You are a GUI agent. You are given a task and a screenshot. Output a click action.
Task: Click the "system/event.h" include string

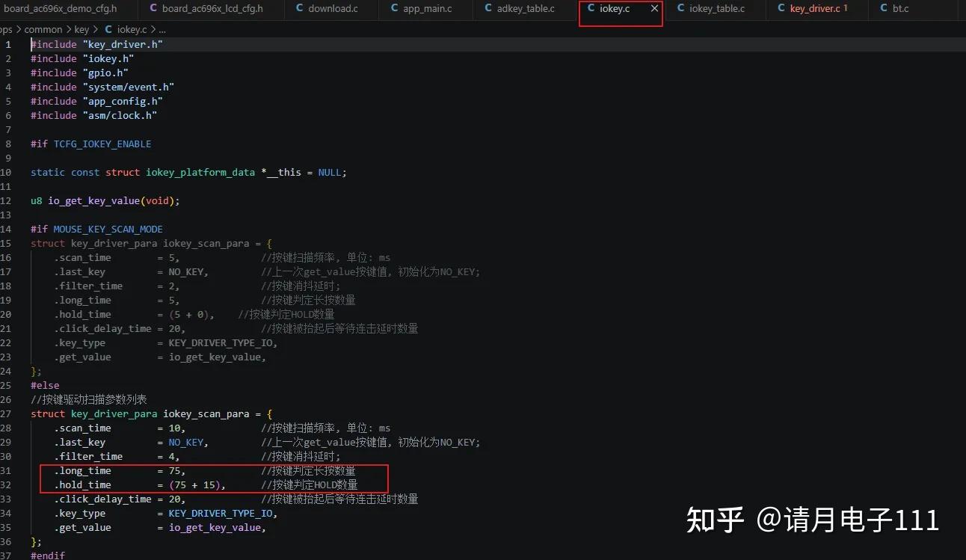coord(129,87)
